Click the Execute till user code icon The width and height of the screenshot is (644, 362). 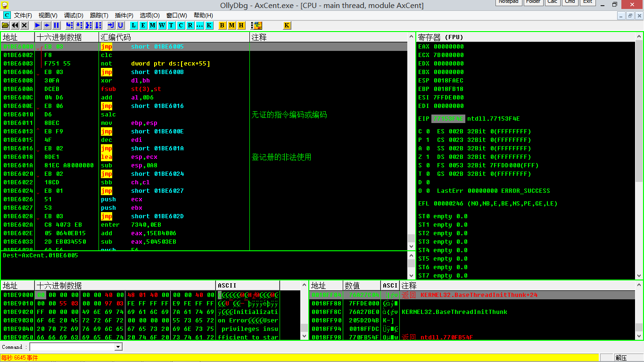click(121, 25)
